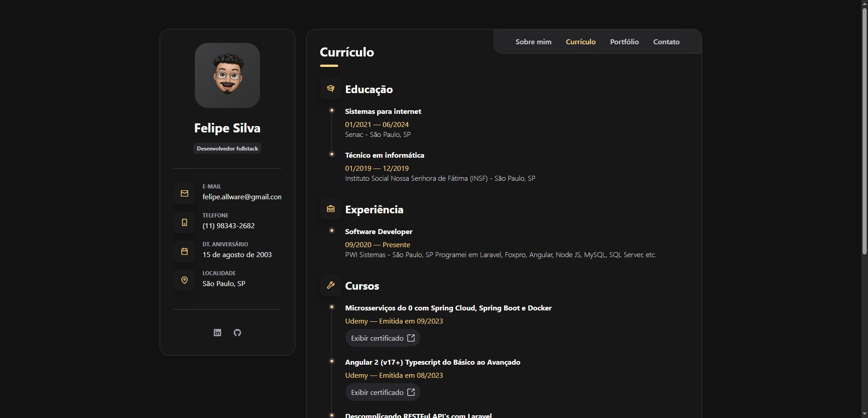868x418 pixels.
Task: Click the external link icon on Angular 2 certificate
Action: [x=411, y=392]
